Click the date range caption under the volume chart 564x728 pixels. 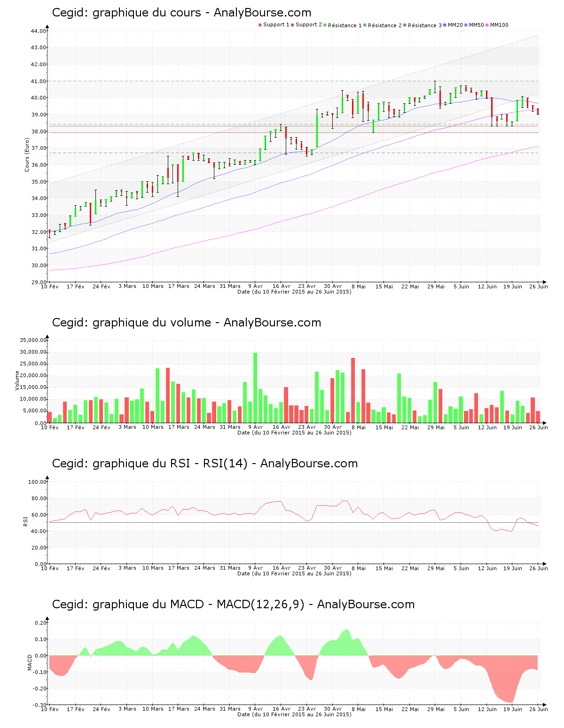point(294,433)
